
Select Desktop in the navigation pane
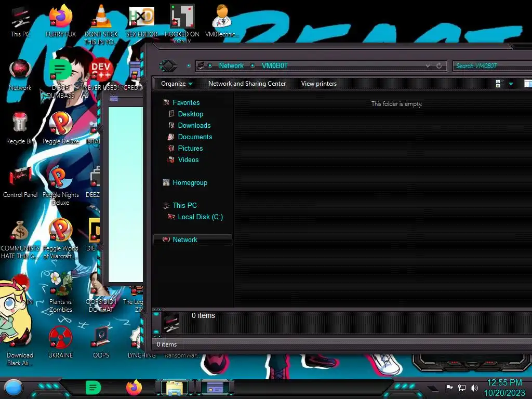[x=190, y=114]
